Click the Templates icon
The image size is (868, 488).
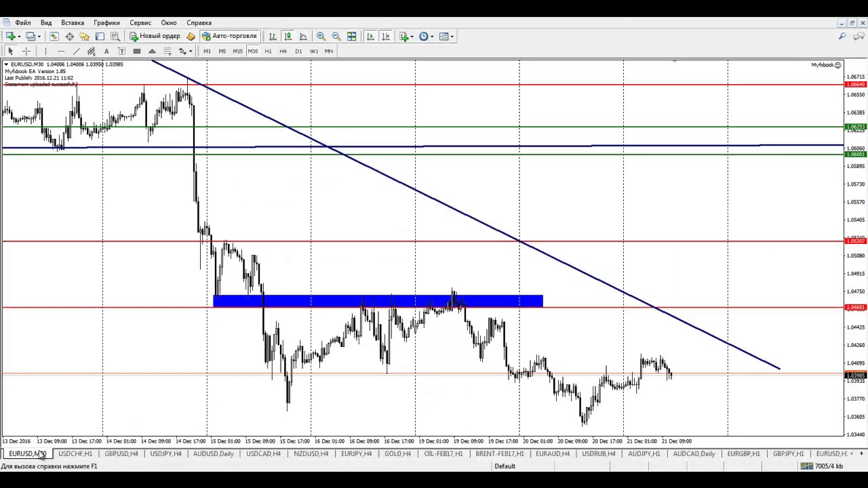[x=443, y=36]
